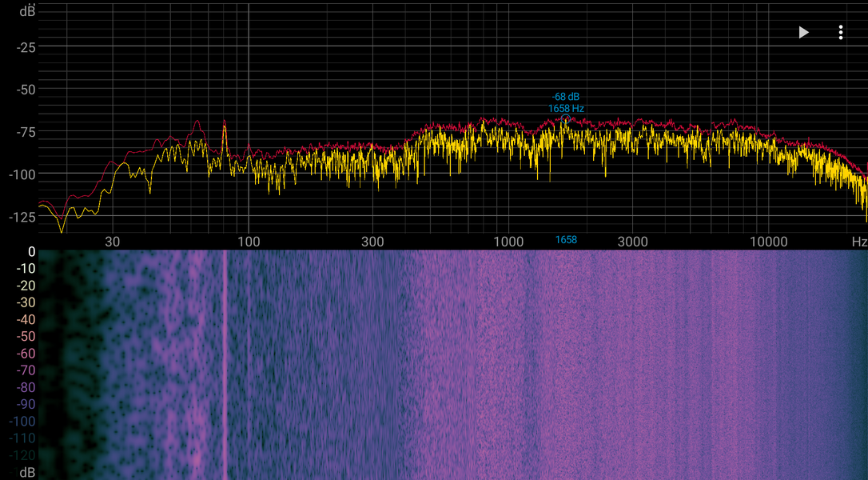Click the 1000 Hz frequency axis label
The width and height of the screenshot is (868, 480).
508,242
